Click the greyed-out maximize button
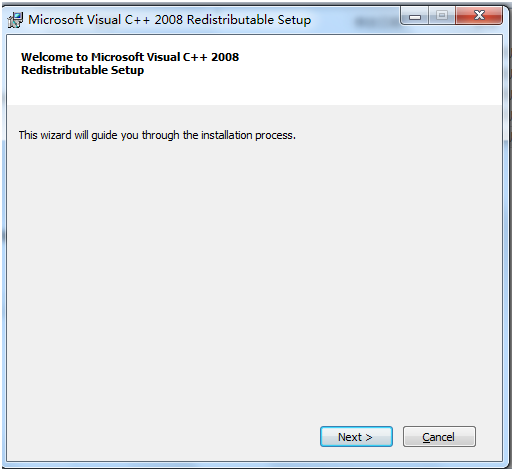This screenshot has height=471, width=514. pyautogui.click(x=442, y=16)
